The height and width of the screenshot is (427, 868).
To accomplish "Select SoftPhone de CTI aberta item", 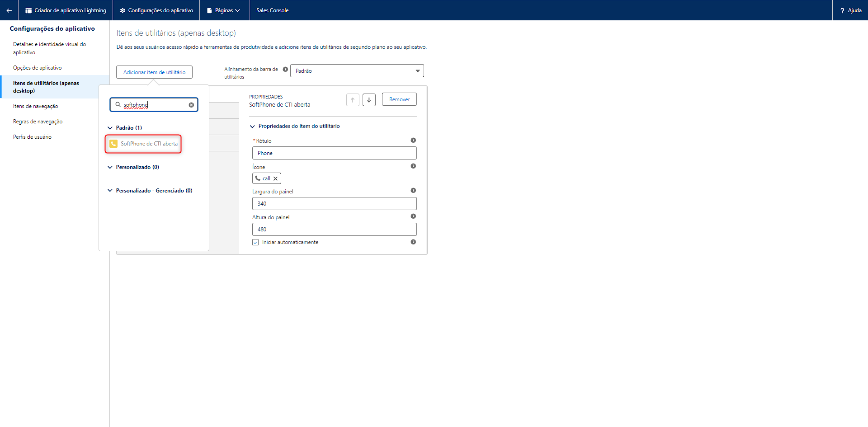I will pyautogui.click(x=144, y=144).
